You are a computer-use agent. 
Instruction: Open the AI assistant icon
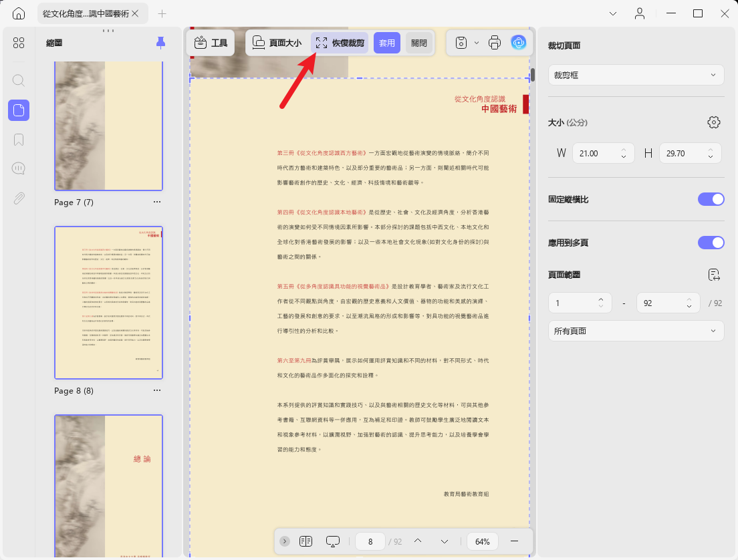point(519,43)
